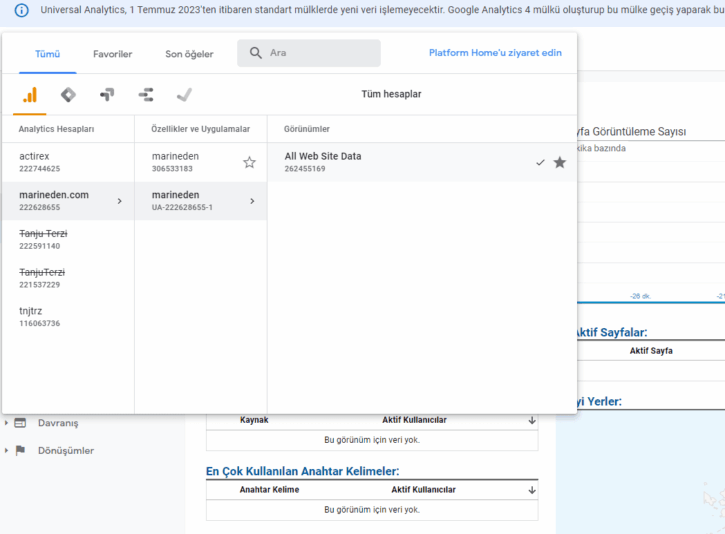Select the marineden 306533183 property
Viewport: 725px width, 534px height.
(x=201, y=162)
